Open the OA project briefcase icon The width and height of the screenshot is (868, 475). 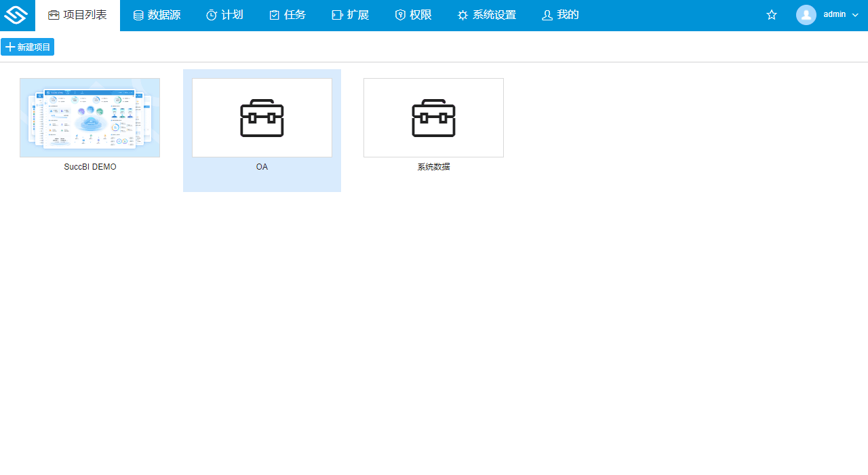262,117
